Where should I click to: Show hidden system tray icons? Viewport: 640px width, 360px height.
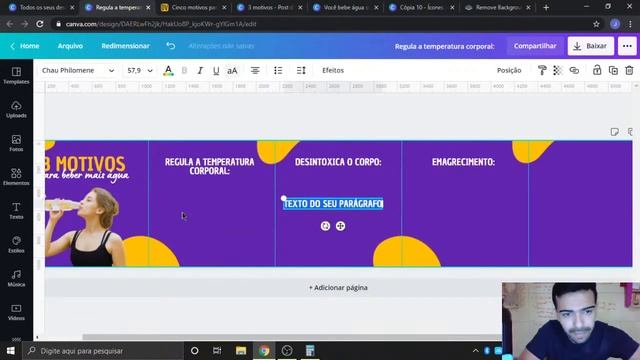coord(476,351)
